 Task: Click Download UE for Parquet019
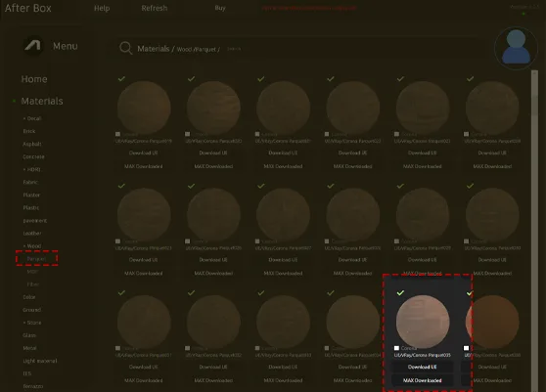coord(144,153)
